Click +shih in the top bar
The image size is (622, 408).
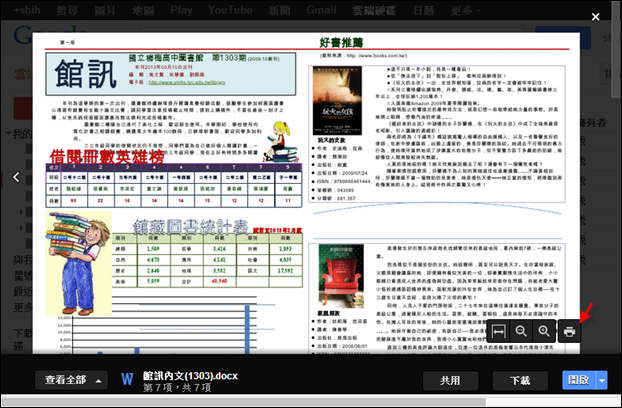(x=27, y=10)
